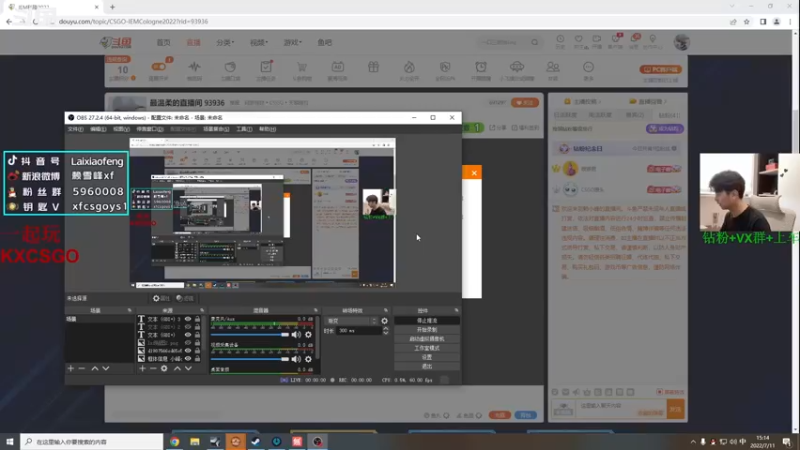Screen dimensions: 800x450
Task: Toggle lock on source 文本 (GDI+) 2
Action: [197, 327]
